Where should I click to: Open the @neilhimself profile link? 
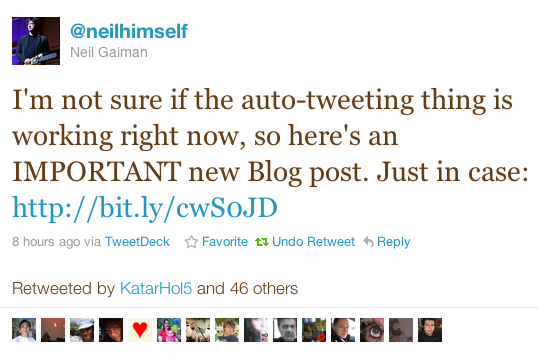pos(129,31)
